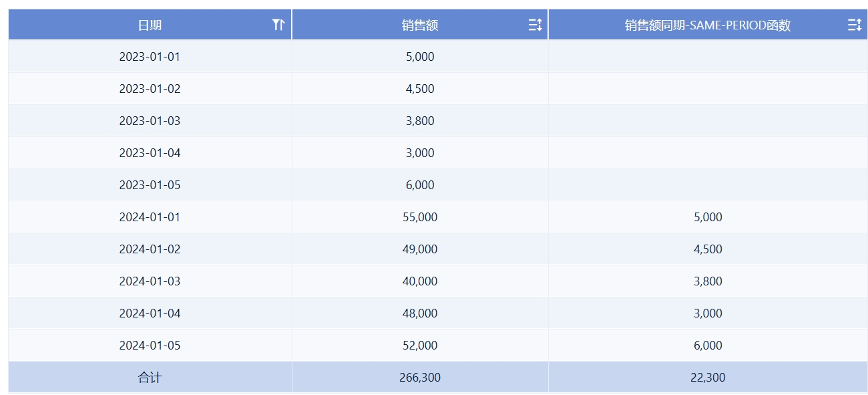868x395 pixels.
Task: Select the 22,300 same-period total cell
Action: point(708,378)
